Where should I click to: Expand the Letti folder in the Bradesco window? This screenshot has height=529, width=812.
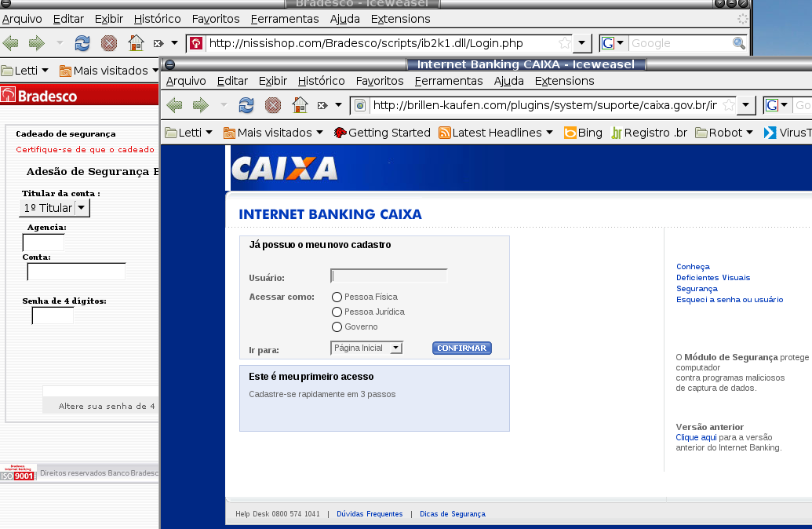pos(25,71)
